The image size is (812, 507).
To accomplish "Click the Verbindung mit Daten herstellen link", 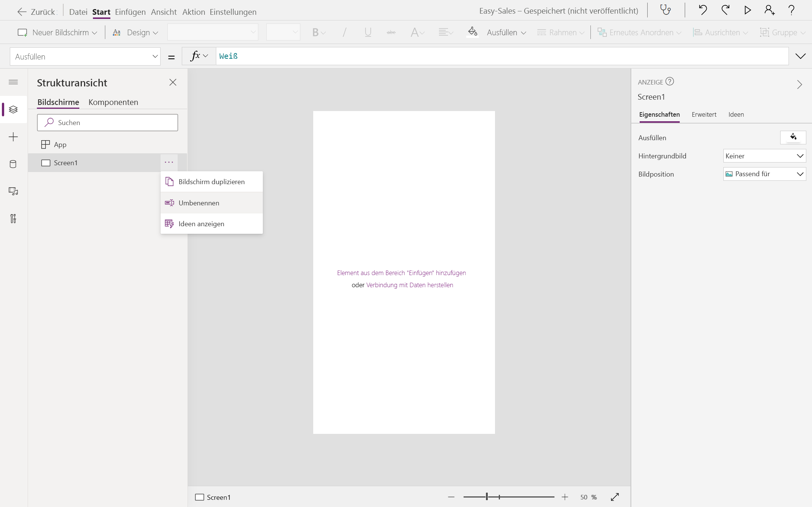I will coord(409,285).
